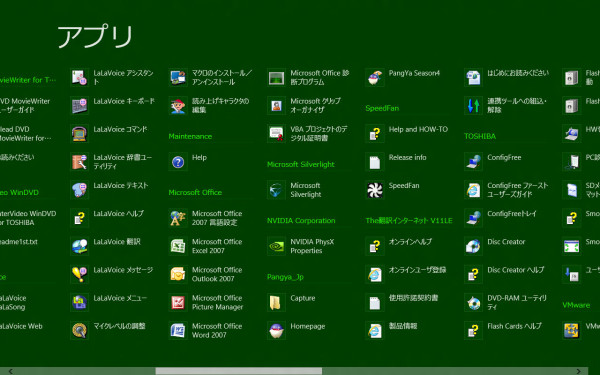This screenshot has width=600, height=375.
Task: Open LaLaVoice メッセージ icon
Action: pos(80,274)
